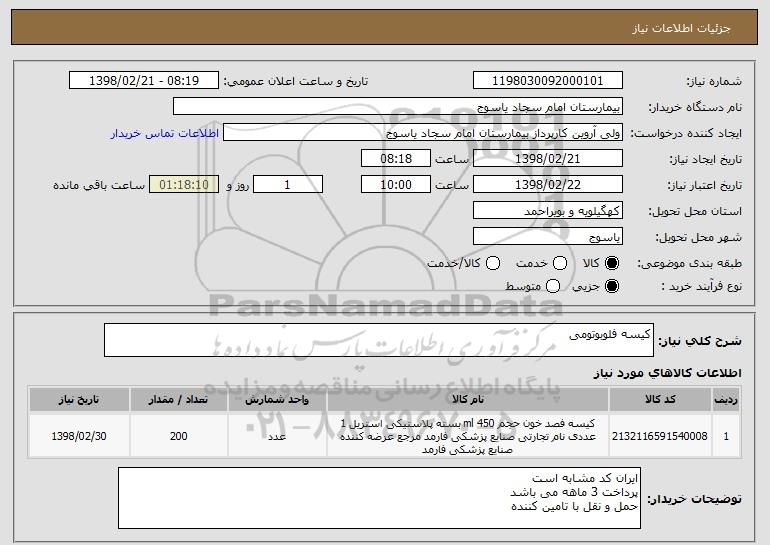Click the province field کهگیلویه و بویراحمد
This screenshot has width=770, height=545.
pos(548,211)
